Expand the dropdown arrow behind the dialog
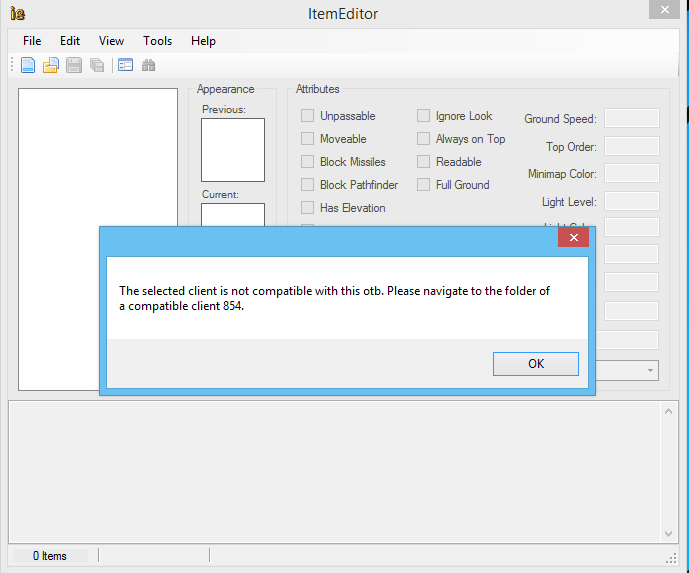 pos(650,370)
